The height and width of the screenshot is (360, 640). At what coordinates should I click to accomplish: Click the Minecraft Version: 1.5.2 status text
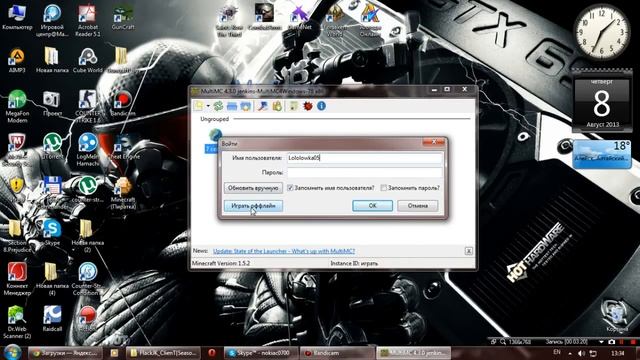point(221,263)
